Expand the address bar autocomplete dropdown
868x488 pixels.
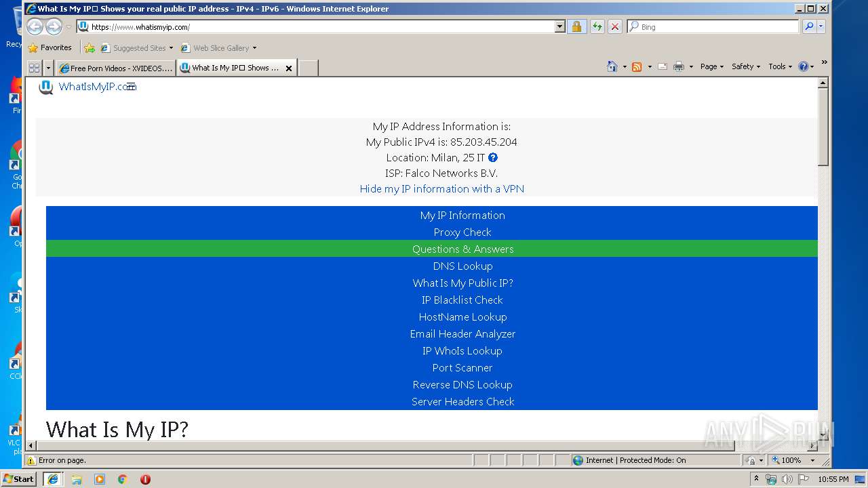559,27
